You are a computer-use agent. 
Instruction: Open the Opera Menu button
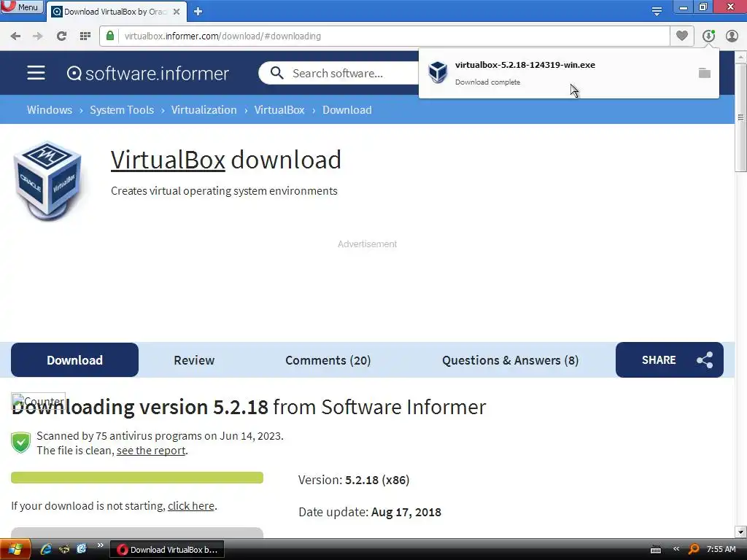click(x=21, y=7)
